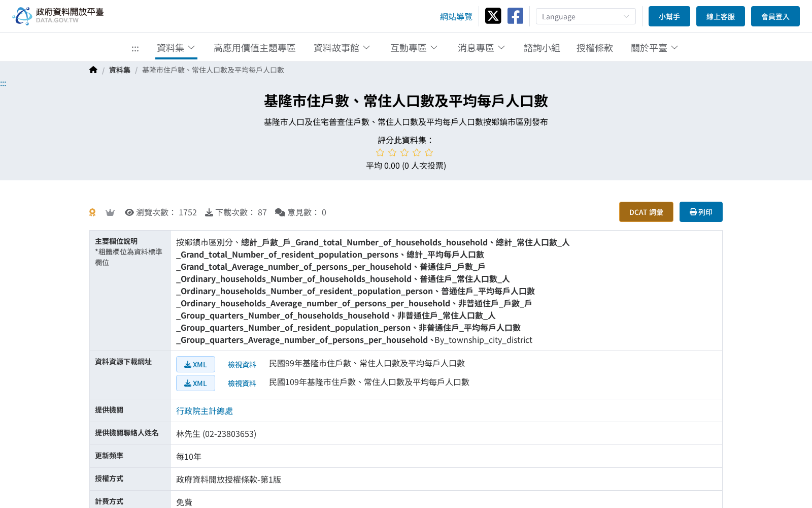Open the Facebook social icon
This screenshot has width=812, height=508.
tap(515, 16)
